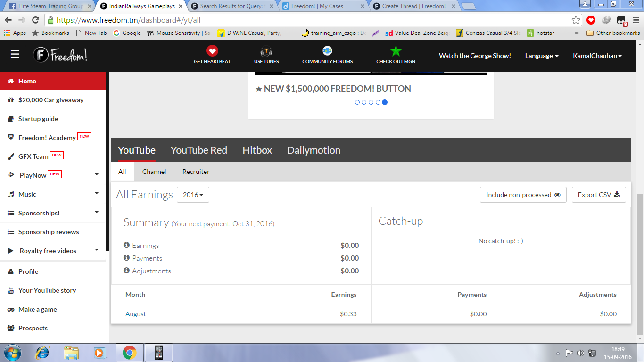644x362 pixels.
Task: Open the August earnings link
Action: 136,314
